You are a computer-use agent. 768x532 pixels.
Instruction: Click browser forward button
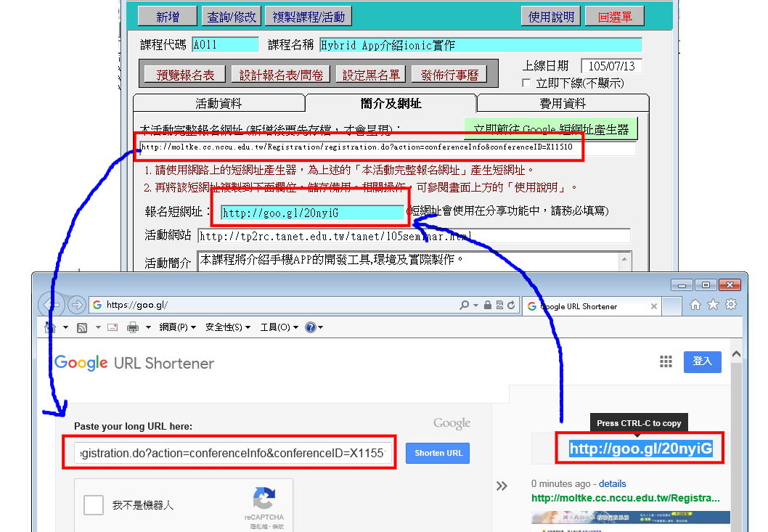[76, 305]
